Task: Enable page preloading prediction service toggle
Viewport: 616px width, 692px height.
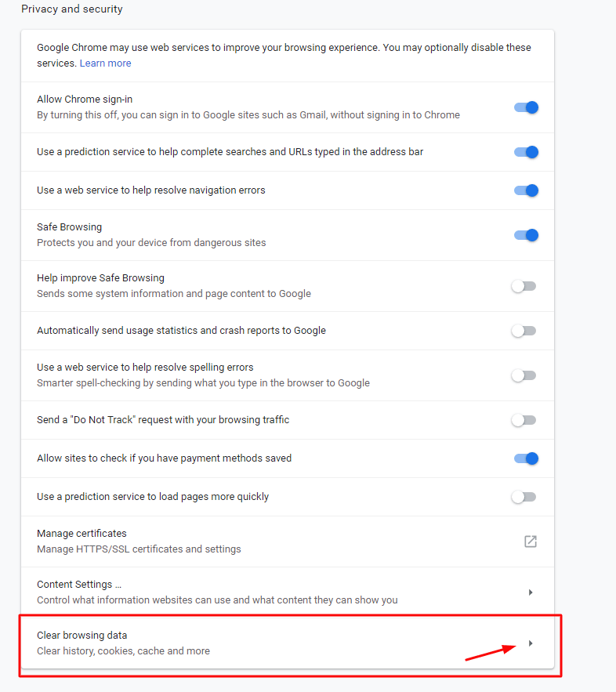Action: (x=524, y=497)
